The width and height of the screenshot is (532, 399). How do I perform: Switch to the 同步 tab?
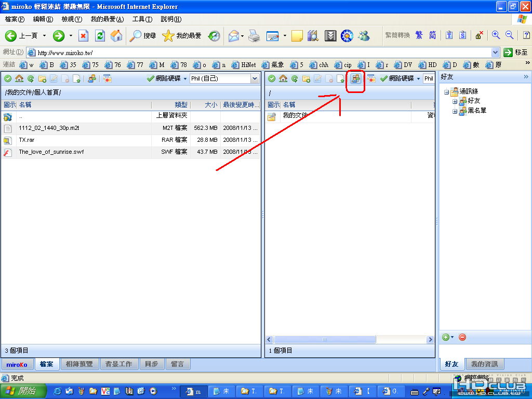[x=152, y=364]
